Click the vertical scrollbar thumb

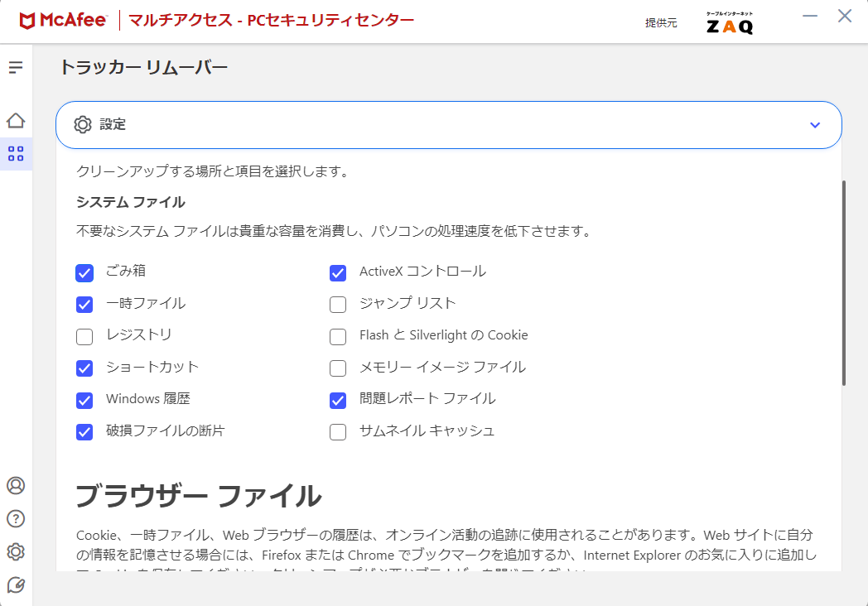[x=844, y=283]
